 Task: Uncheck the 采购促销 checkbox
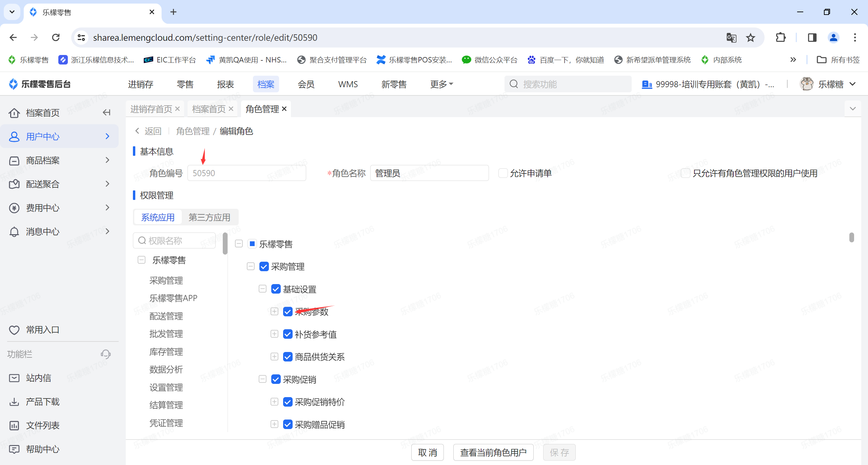[276, 379]
